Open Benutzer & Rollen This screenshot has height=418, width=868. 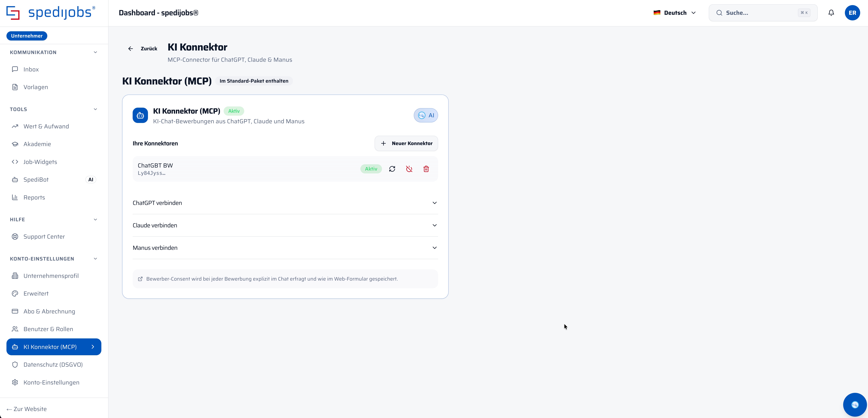pos(54,329)
